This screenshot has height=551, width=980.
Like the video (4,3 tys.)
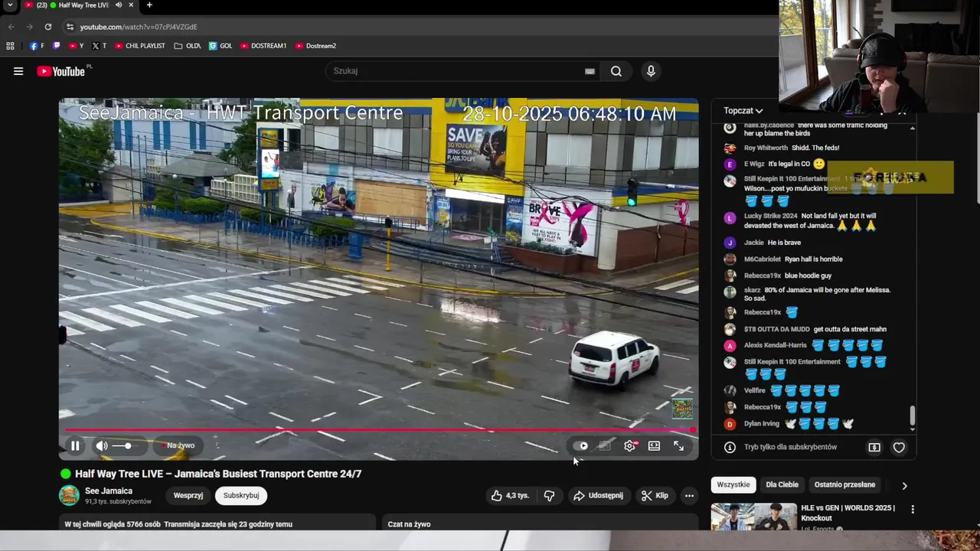tap(510, 495)
